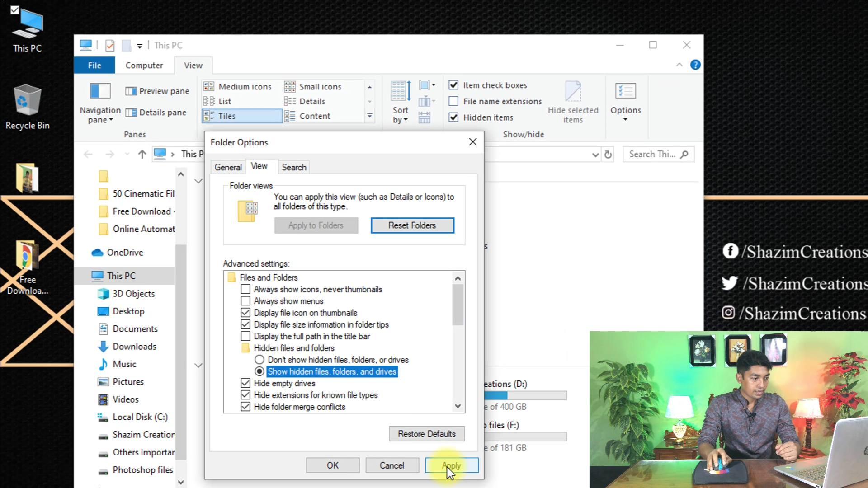The image size is (868, 488).
Task: Expand the layout gallery more arrow
Action: coord(369,116)
